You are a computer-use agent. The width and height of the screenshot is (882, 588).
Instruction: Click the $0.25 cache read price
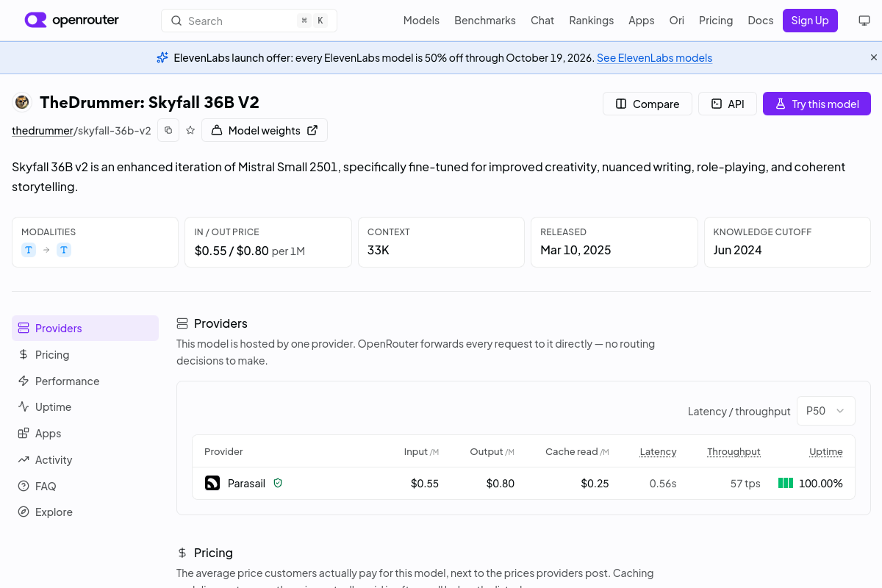(595, 484)
